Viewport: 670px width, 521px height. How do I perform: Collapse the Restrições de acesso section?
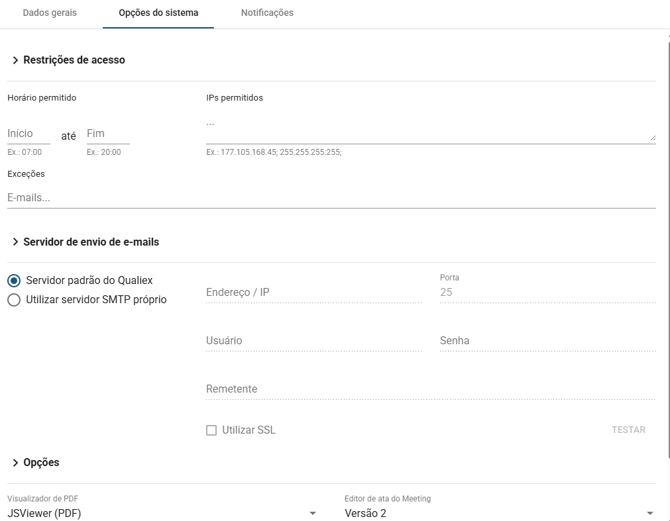[x=15, y=61]
